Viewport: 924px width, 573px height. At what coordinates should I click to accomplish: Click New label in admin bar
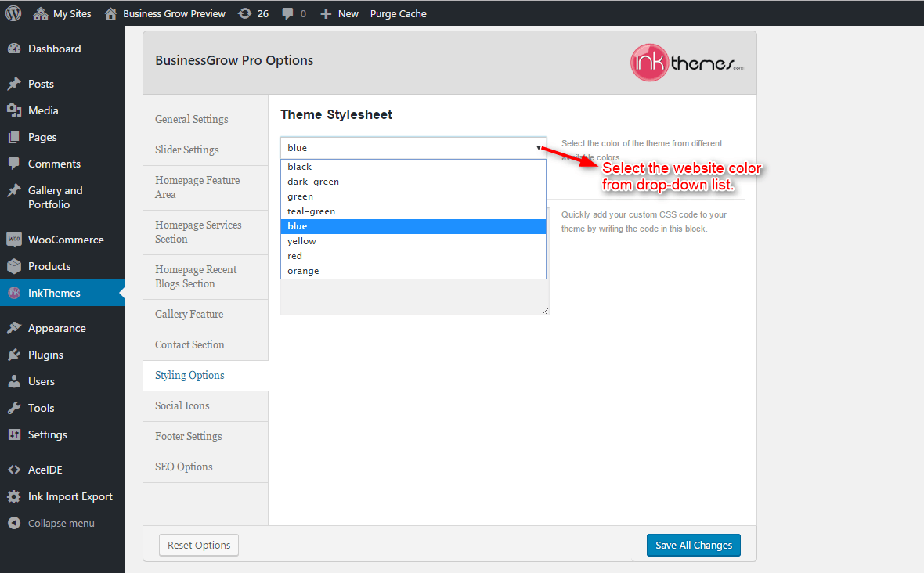pyautogui.click(x=348, y=13)
